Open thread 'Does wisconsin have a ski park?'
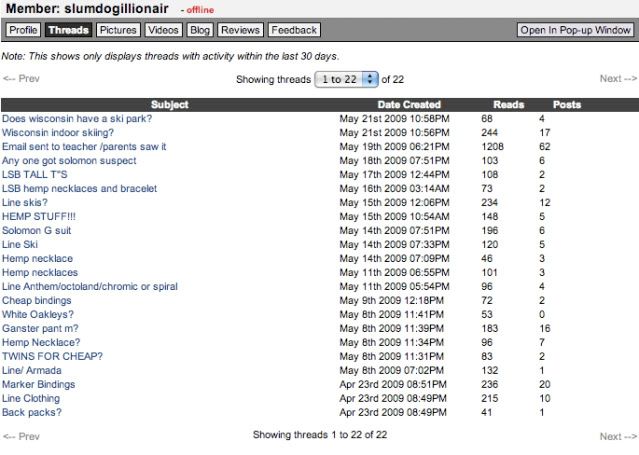The height and width of the screenshot is (455, 639). 76,118
